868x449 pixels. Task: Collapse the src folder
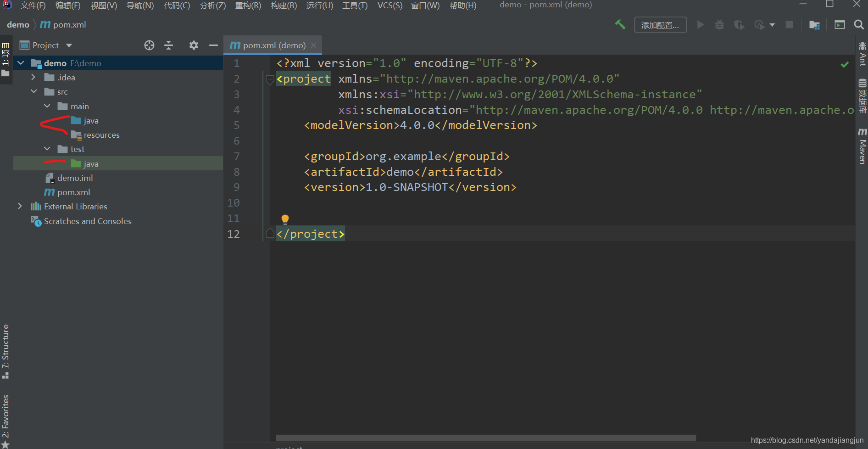33,91
